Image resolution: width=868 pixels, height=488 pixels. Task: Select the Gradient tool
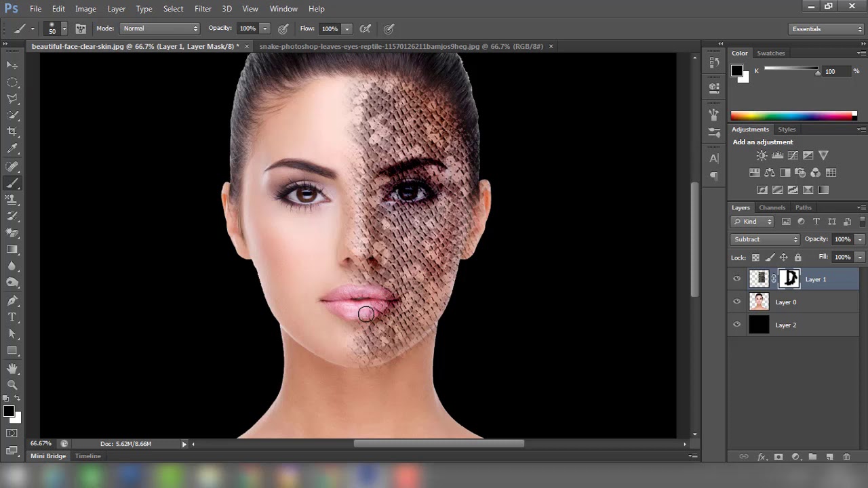click(x=12, y=249)
